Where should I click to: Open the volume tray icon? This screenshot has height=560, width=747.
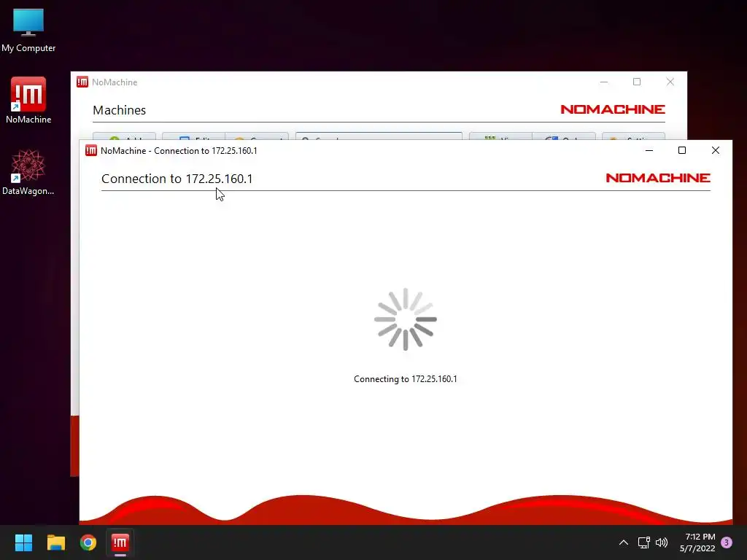[x=662, y=542]
